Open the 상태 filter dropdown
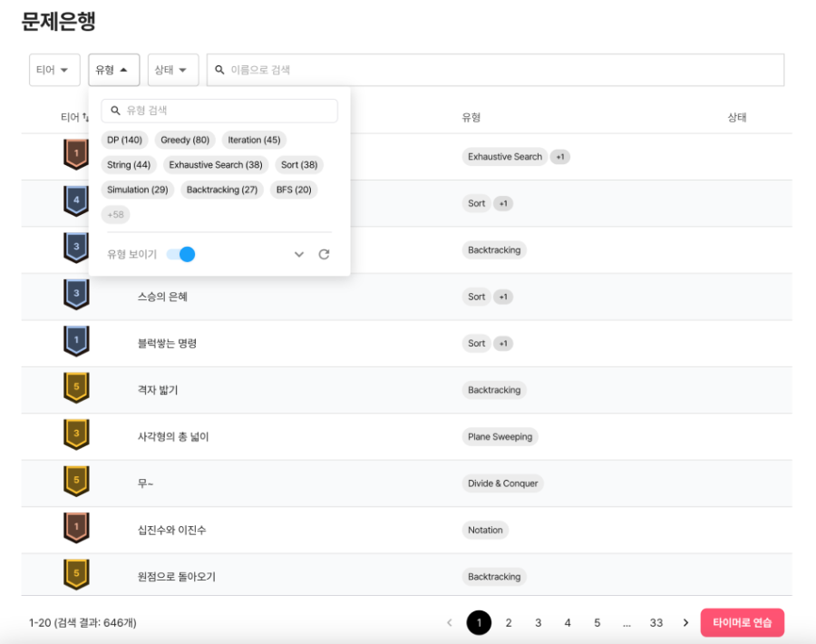 click(173, 70)
